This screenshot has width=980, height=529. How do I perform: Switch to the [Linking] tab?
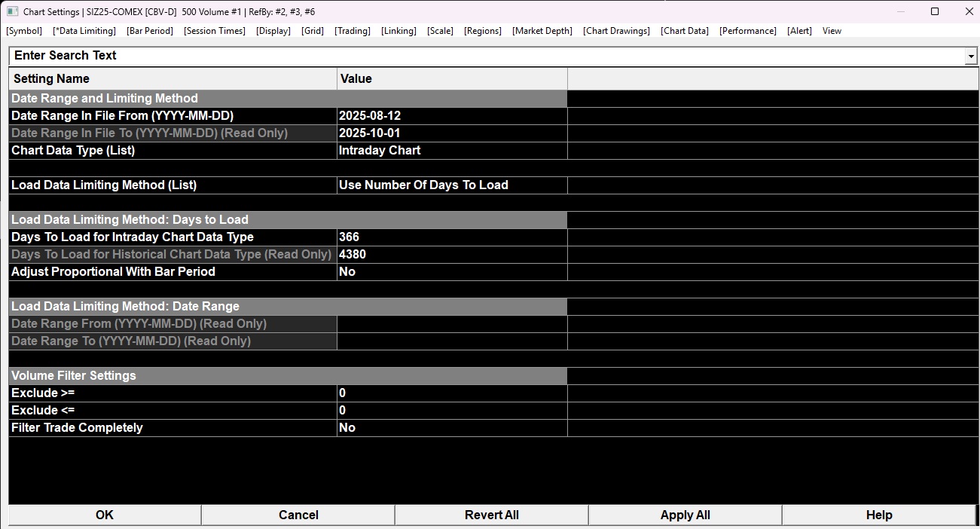398,31
